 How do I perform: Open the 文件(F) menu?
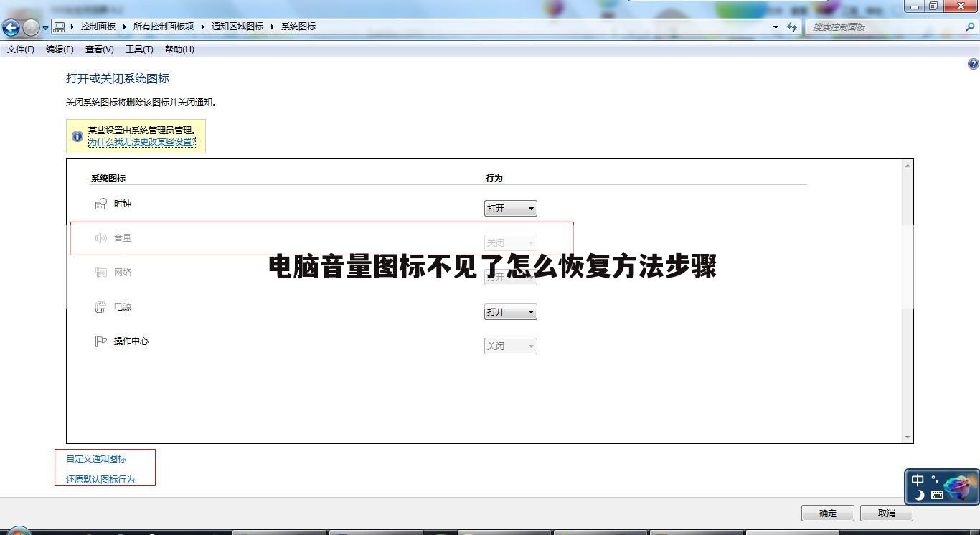coord(20,49)
